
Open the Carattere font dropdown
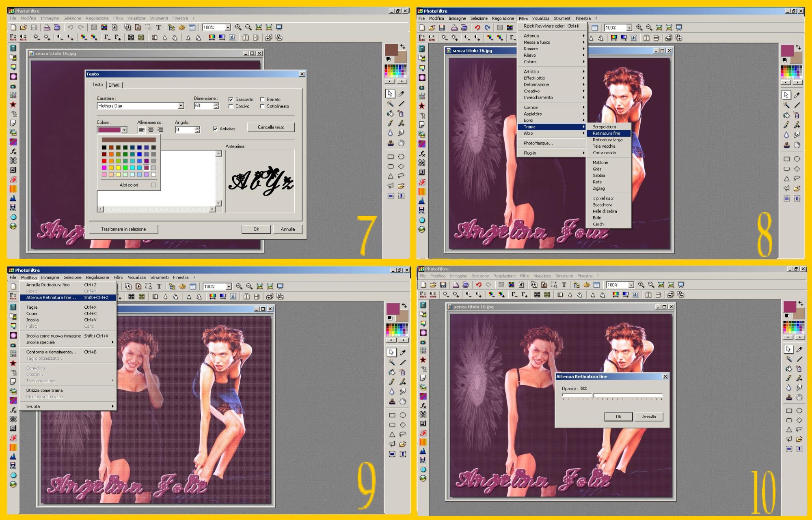pyautogui.click(x=181, y=106)
